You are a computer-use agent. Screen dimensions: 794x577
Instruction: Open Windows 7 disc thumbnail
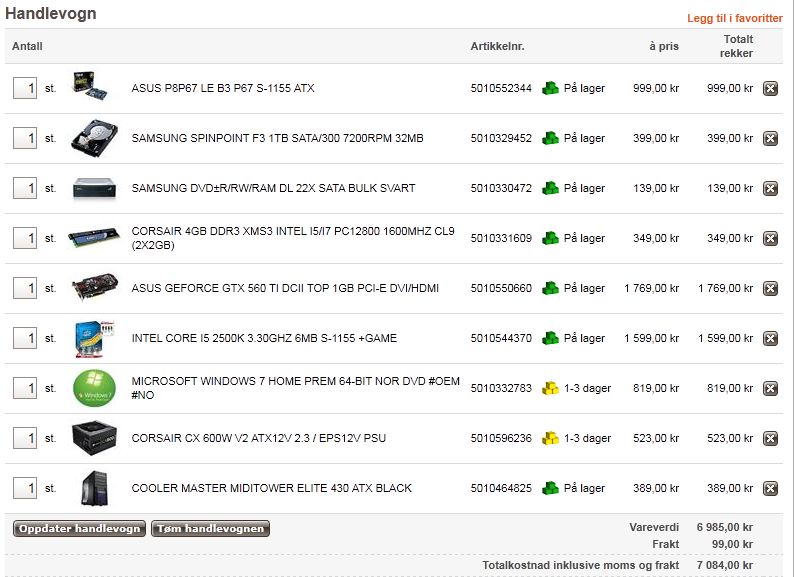(94, 388)
